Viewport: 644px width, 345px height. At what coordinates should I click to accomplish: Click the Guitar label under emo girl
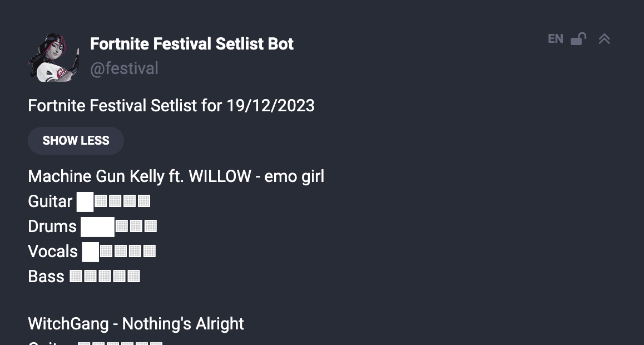(x=50, y=201)
